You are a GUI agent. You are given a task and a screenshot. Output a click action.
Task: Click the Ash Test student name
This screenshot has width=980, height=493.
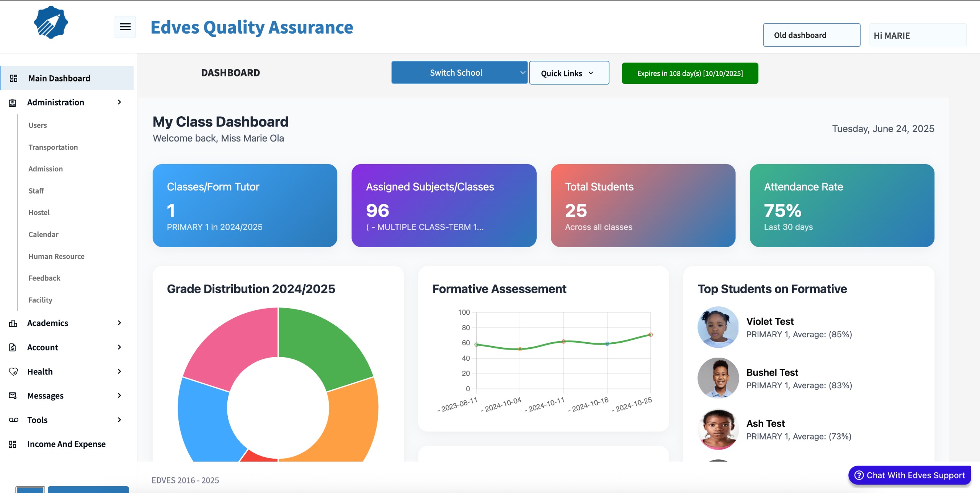[766, 423]
